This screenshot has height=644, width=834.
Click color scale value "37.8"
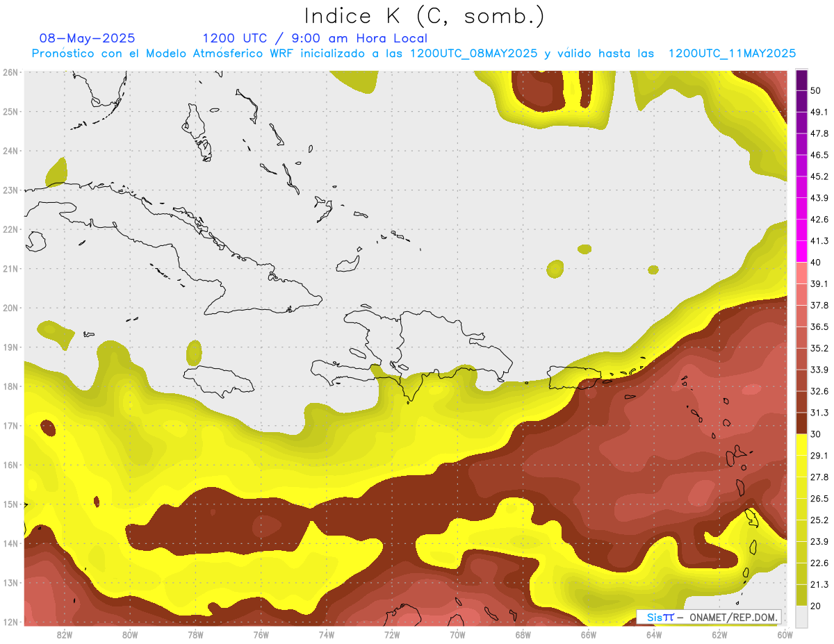(x=819, y=305)
